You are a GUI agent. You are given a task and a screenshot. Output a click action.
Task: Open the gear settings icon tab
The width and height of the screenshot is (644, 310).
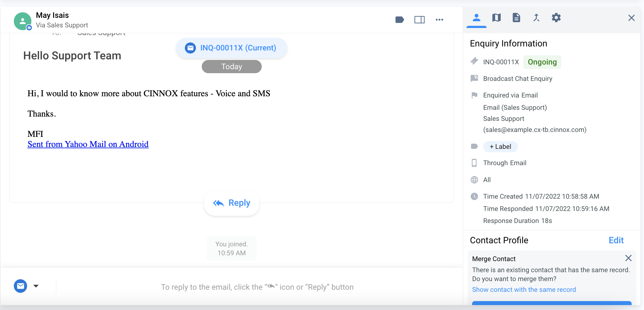tap(556, 18)
